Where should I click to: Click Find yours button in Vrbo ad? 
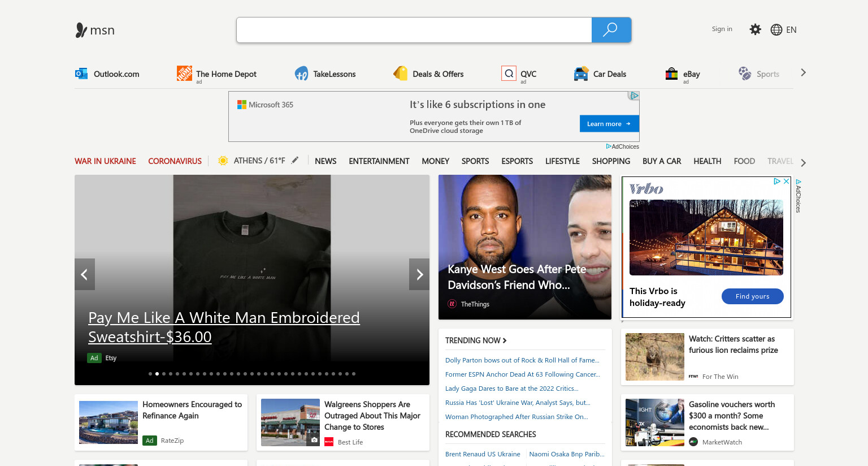click(752, 296)
